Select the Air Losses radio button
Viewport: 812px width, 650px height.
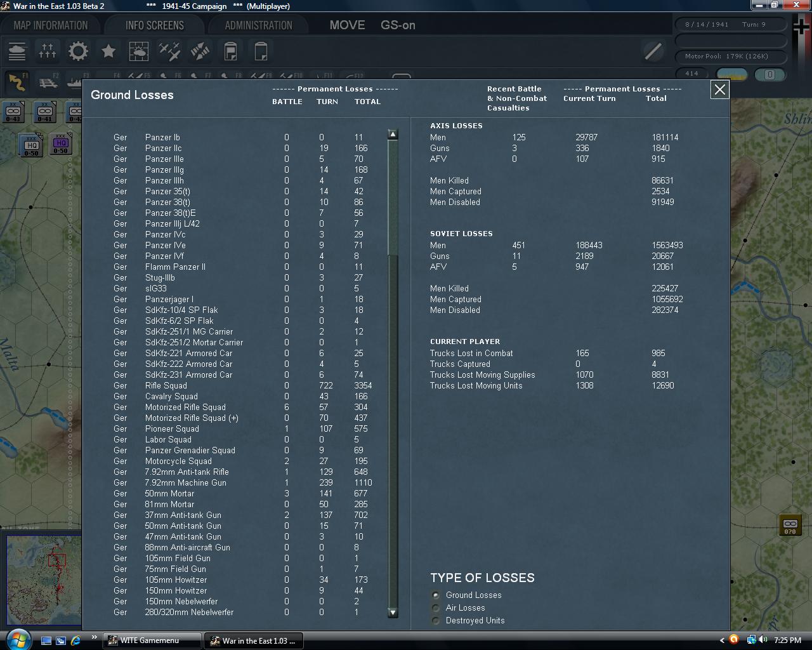pyautogui.click(x=435, y=607)
